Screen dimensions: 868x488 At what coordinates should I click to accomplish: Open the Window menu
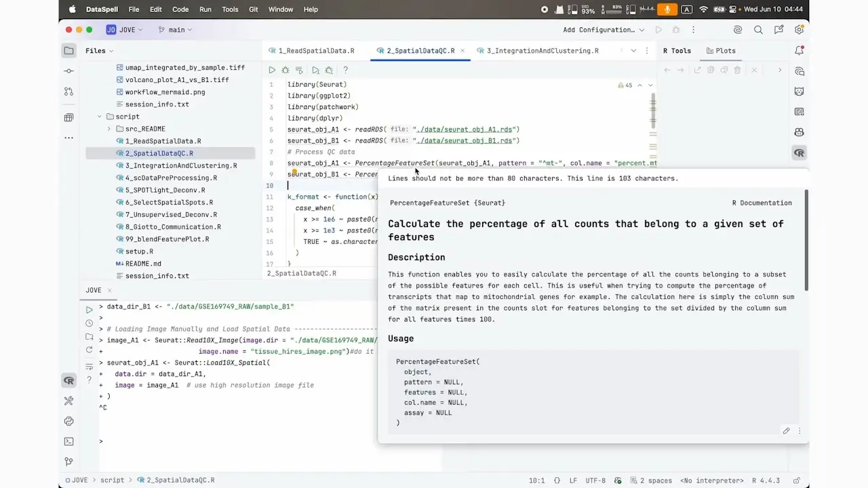[x=281, y=9]
